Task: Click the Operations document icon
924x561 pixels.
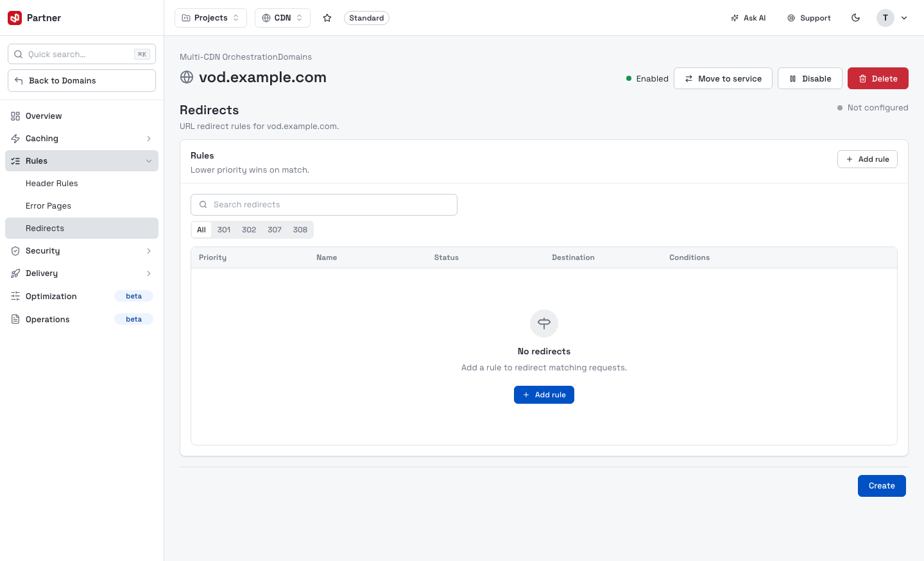Action: 15,319
